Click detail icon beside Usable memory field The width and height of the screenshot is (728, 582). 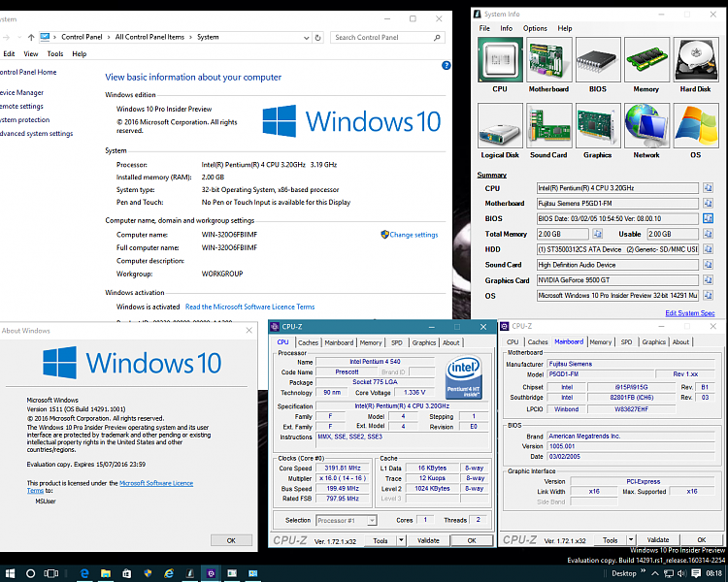pyautogui.click(x=708, y=234)
